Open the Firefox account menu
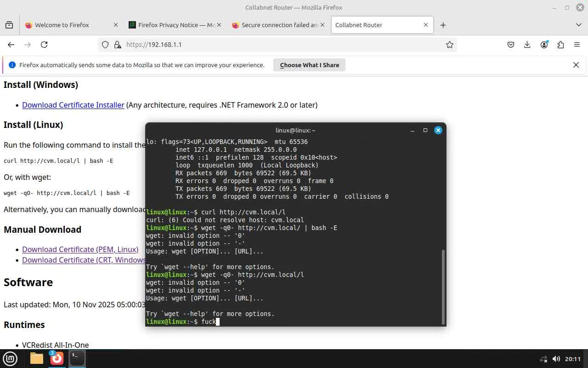Image resolution: width=588 pixels, height=368 pixels. (544, 45)
